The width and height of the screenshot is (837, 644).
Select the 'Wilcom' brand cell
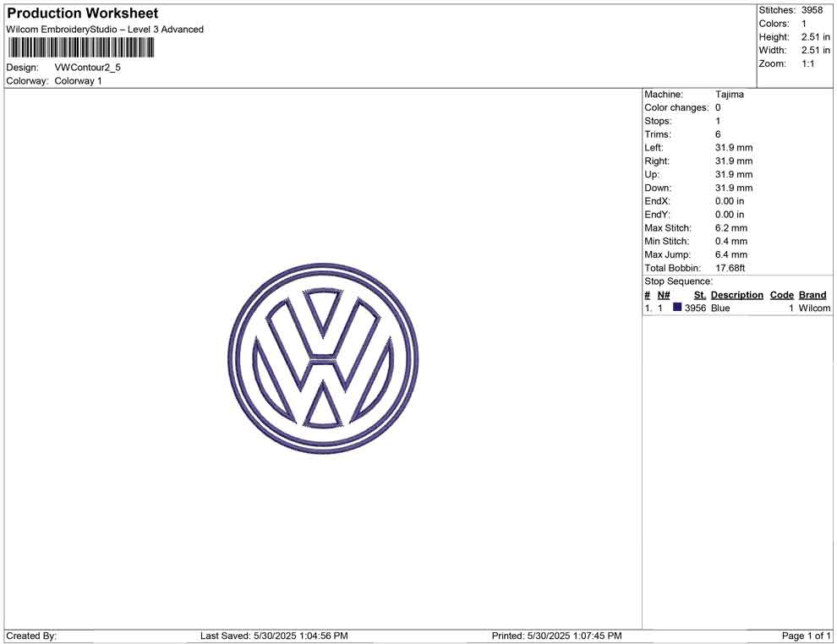click(814, 308)
